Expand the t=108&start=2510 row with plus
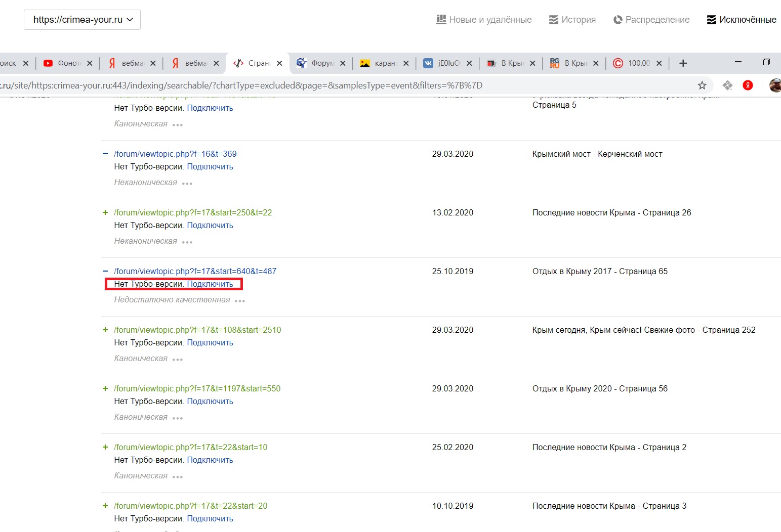 pyautogui.click(x=105, y=330)
